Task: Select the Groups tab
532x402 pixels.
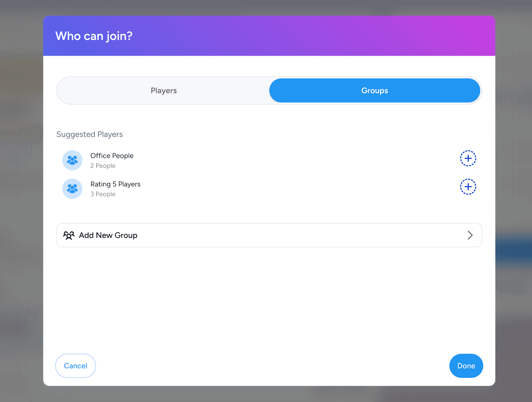Action: 375,90
